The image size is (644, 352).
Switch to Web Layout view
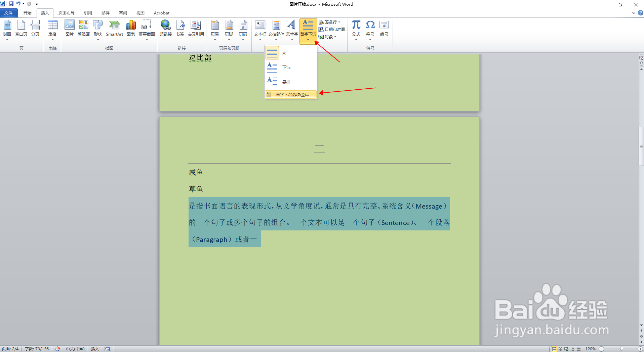pyautogui.click(x=566, y=349)
